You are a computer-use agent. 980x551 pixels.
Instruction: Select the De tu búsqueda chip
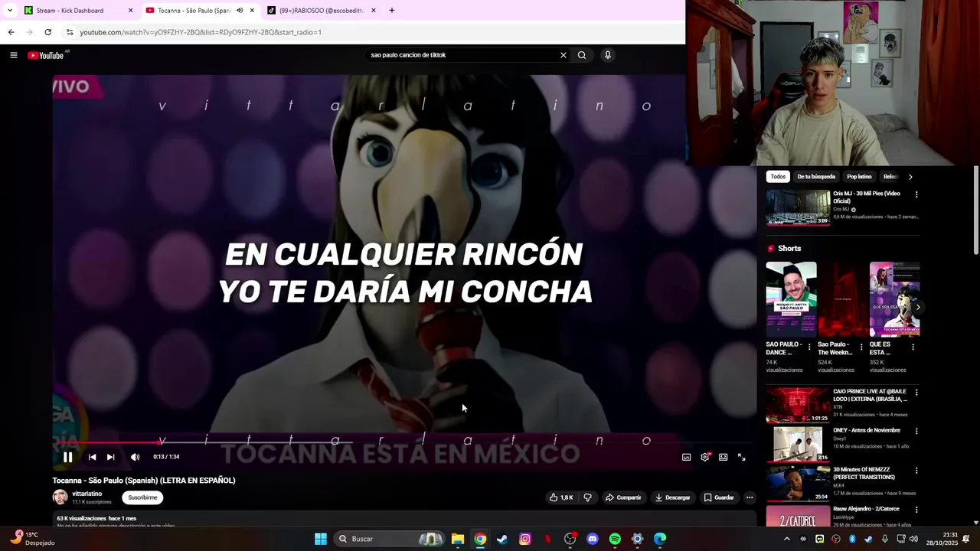pos(816,177)
